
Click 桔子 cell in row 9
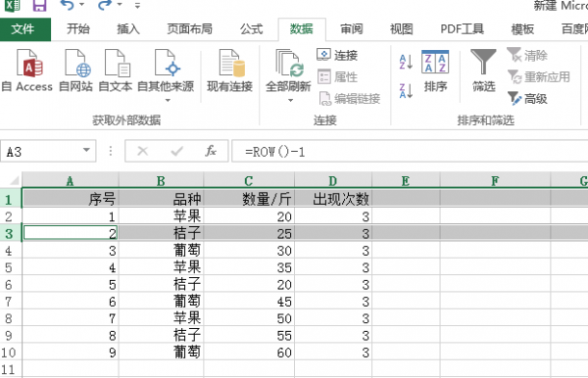162,335
